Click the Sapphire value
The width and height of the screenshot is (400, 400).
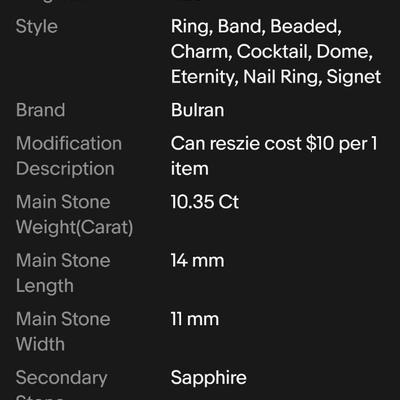click(209, 378)
